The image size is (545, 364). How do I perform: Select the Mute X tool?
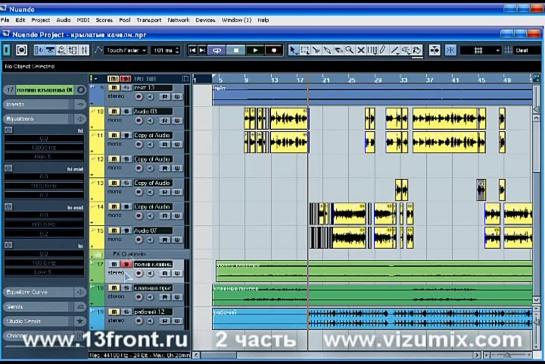pos(361,50)
